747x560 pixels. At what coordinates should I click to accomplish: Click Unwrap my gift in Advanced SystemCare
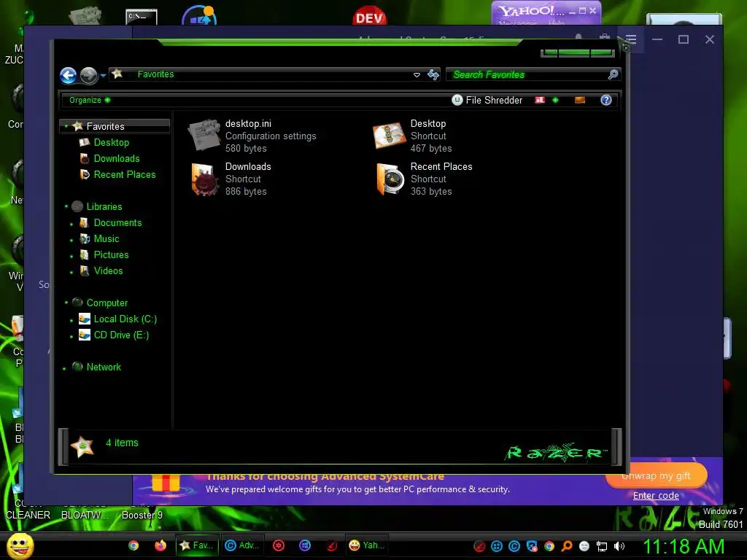[656, 475]
